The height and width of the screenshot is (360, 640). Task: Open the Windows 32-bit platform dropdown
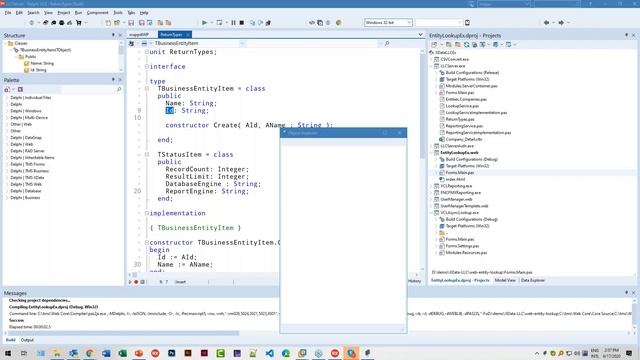[388, 23]
